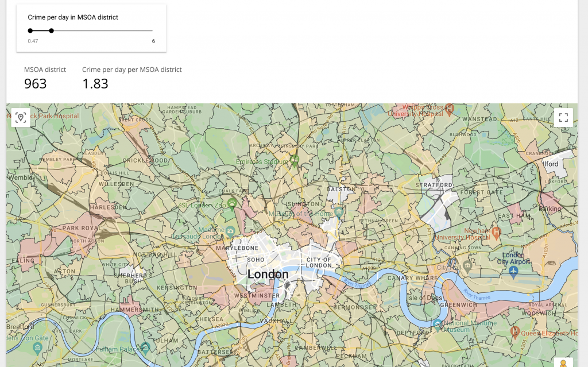Select the Syon Gate marker icon

point(37,349)
